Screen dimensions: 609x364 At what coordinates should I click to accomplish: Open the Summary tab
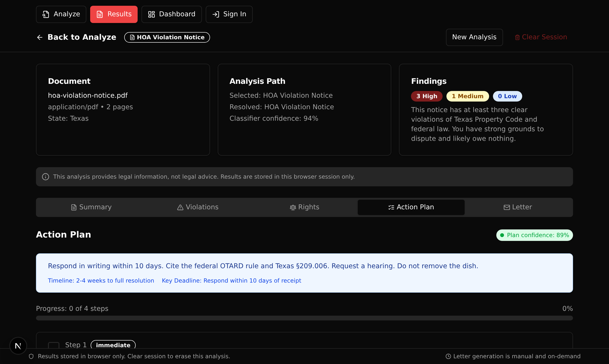tap(91, 207)
